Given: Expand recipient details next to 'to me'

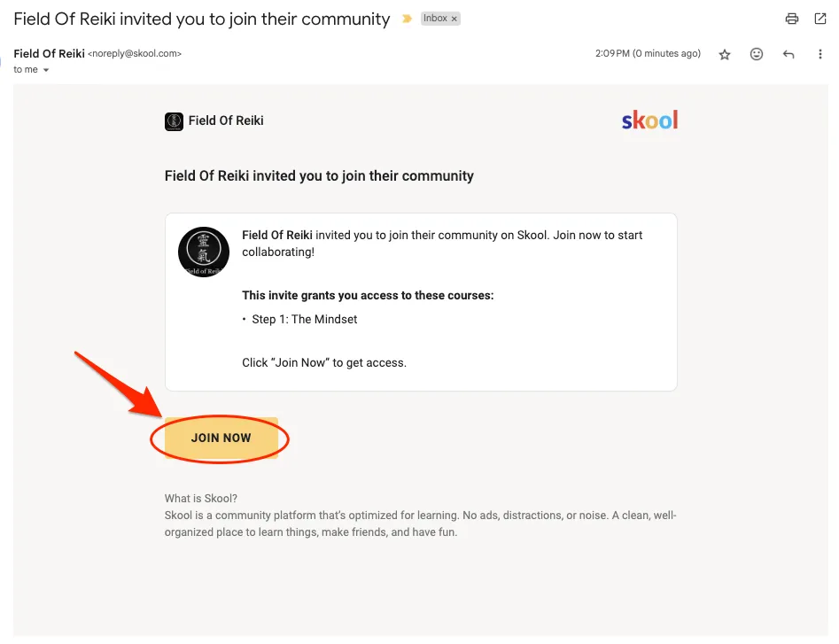Looking at the screenshot, I should [x=46, y=70].
